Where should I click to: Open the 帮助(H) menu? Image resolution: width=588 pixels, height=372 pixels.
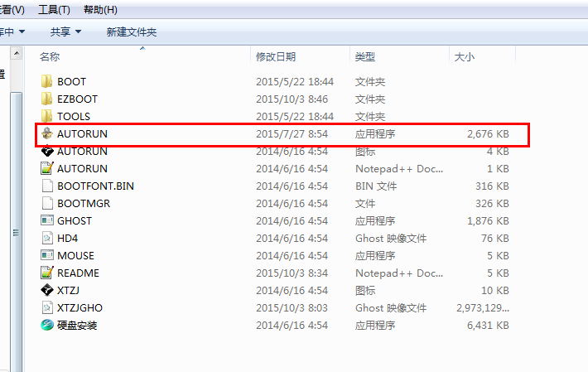coord(100,10)
